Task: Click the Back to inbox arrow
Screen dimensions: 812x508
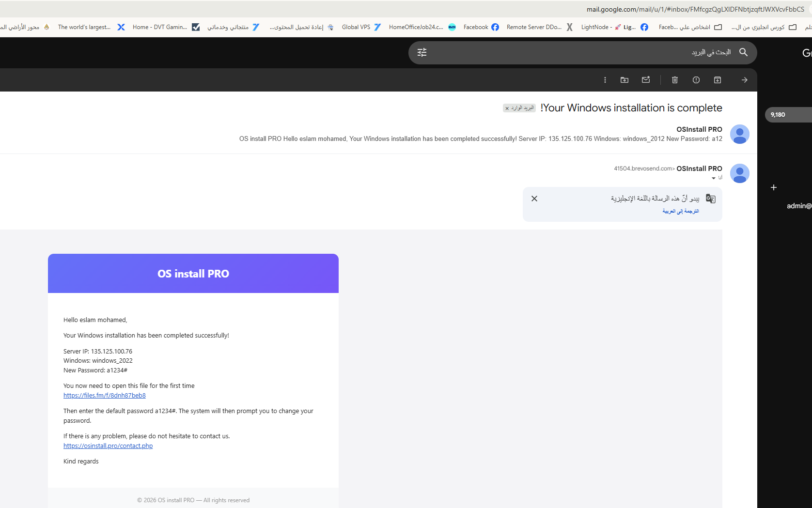Action: [x=744, y=80]
